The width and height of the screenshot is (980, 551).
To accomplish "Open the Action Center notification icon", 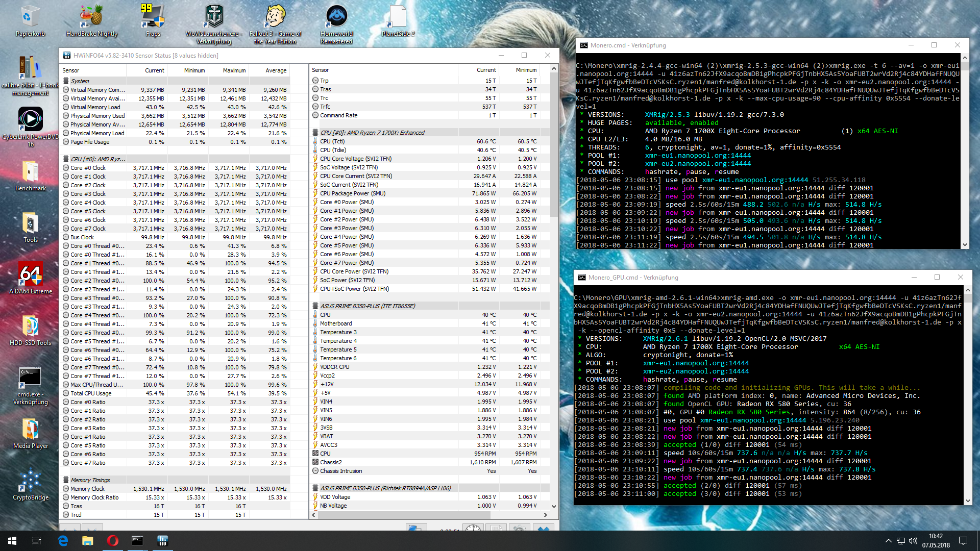I will point(963,541).
